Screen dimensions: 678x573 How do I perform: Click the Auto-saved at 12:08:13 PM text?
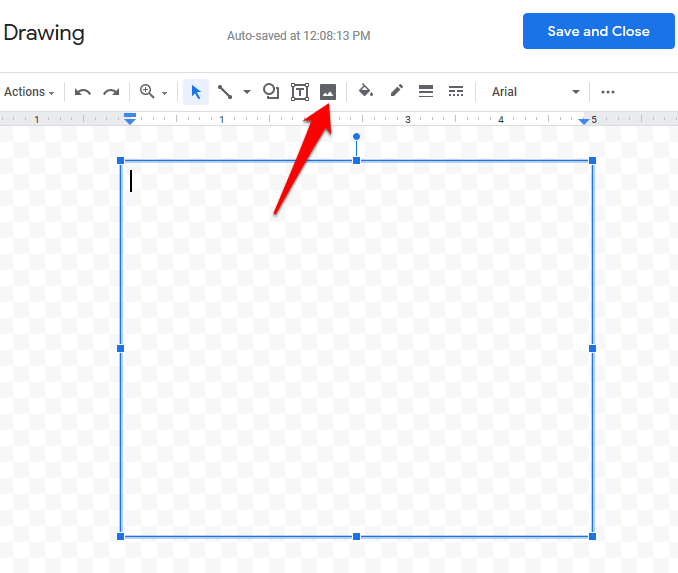pos(298,35)
